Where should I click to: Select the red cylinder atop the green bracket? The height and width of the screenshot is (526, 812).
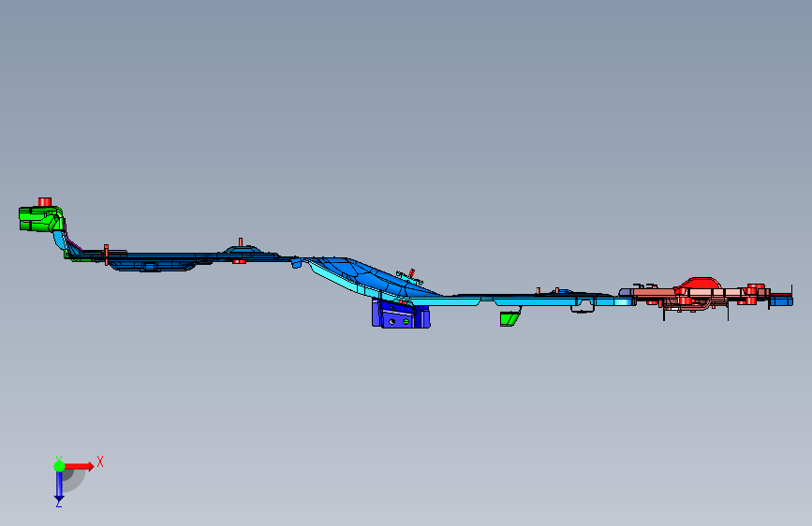click(x=45, y=201)
